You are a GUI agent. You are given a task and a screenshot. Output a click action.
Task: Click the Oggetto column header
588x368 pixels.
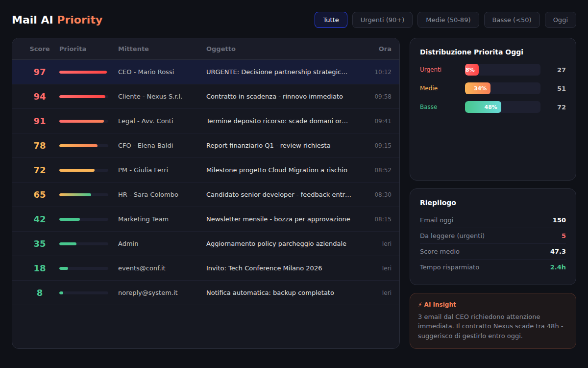pos(221,49)
